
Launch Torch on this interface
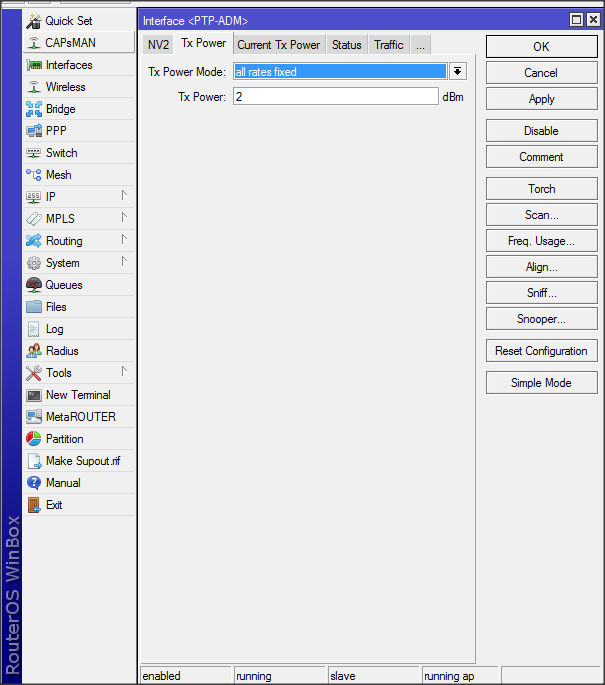click(x=542, y=189)
